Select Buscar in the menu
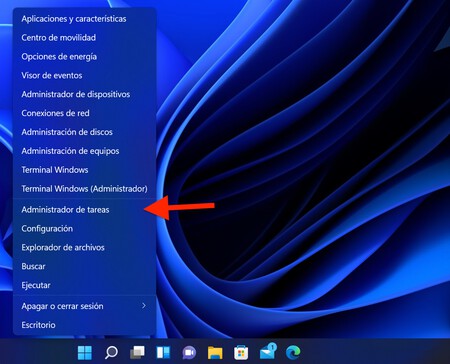450x364 pixels. pos(84,266)
